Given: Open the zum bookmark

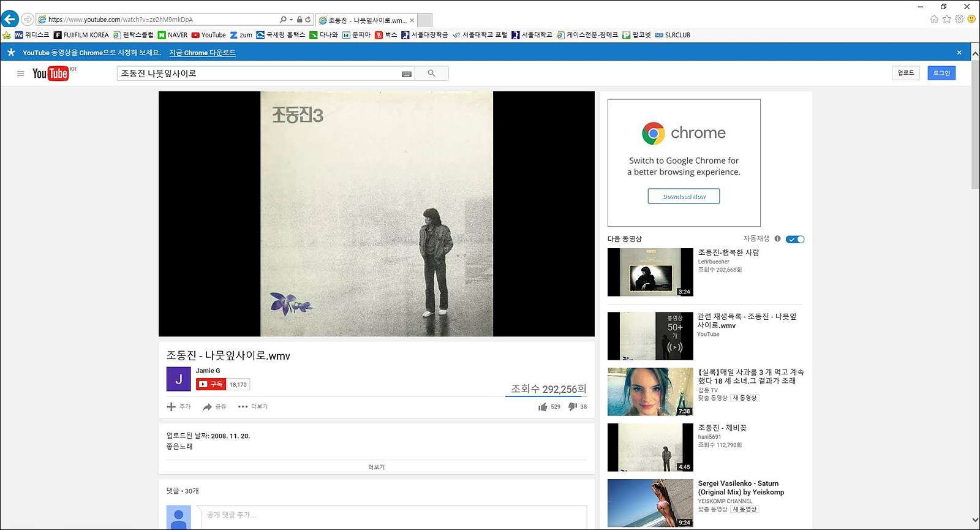Looking at the screenshot, I should [241, 35].
